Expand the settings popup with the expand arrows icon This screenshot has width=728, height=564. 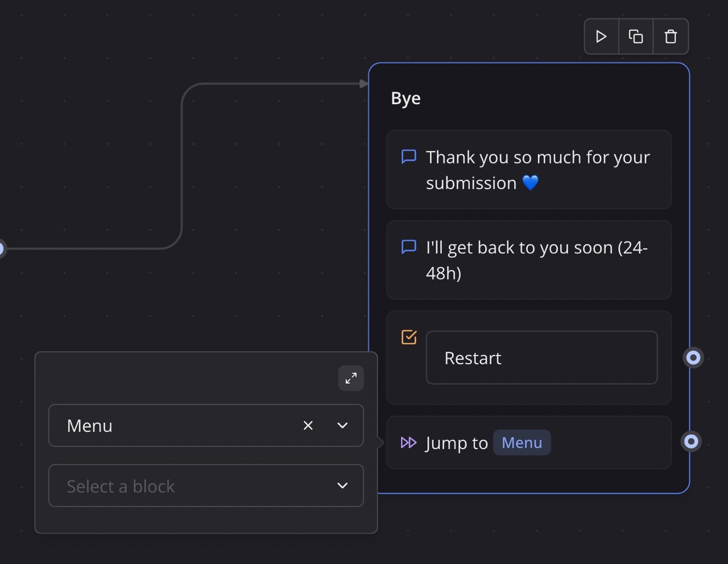(x=351, y=378)
